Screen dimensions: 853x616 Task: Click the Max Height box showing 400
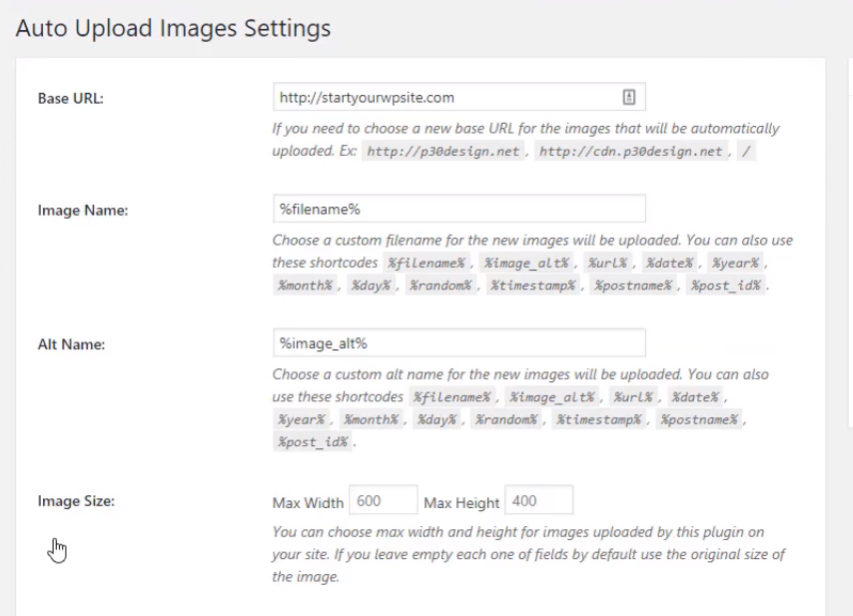(539, 500)
